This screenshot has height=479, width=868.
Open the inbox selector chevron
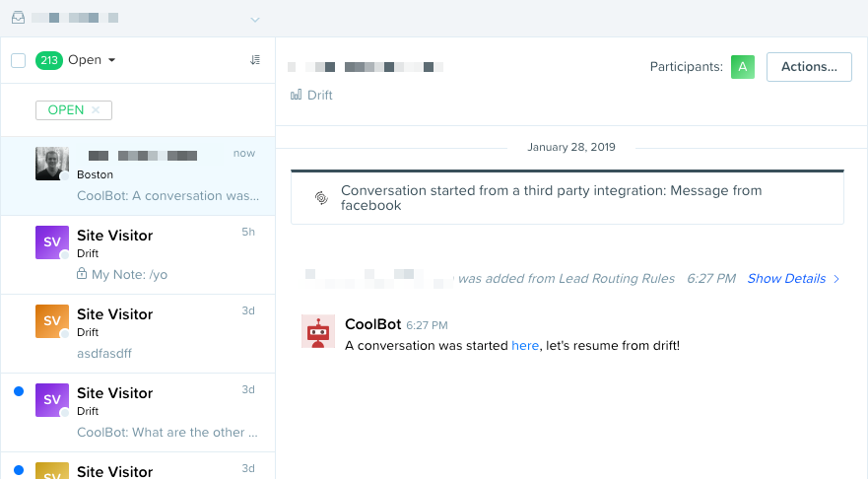point(254,20)
